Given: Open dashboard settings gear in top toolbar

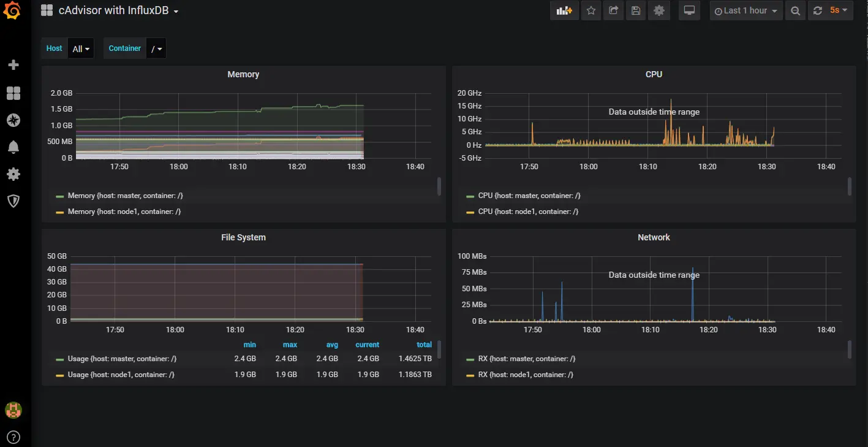Looking at the screenshot, I should 659,10.
